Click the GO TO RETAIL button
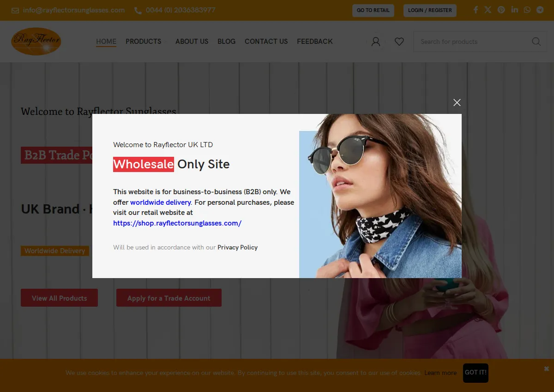Image resolution: width=554 pixels, height=392 pixels. [x=373, y=10]
